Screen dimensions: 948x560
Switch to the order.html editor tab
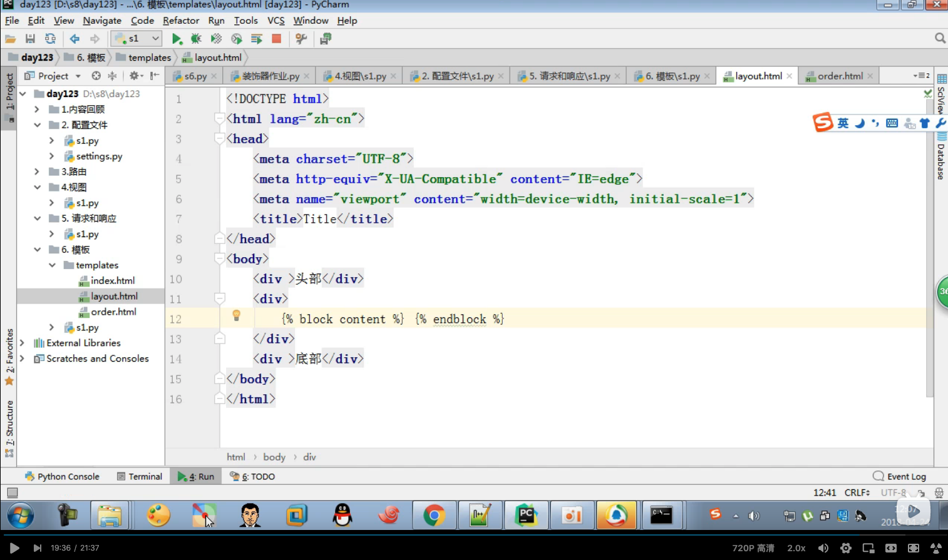(840, 76)
